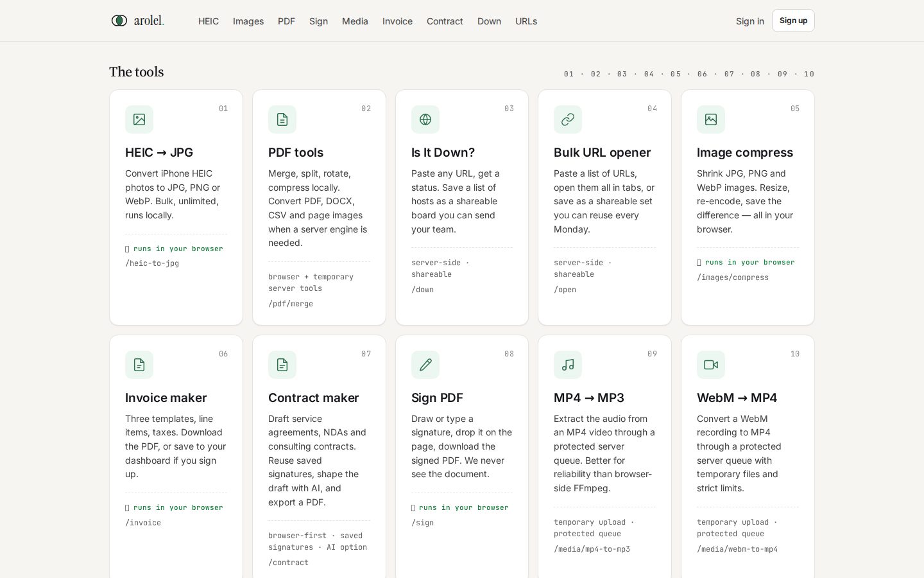This screenshot has height=578, width=924.
Task: Click the /media/webm-to-mp4 path text
Action: tap(737, 549)
